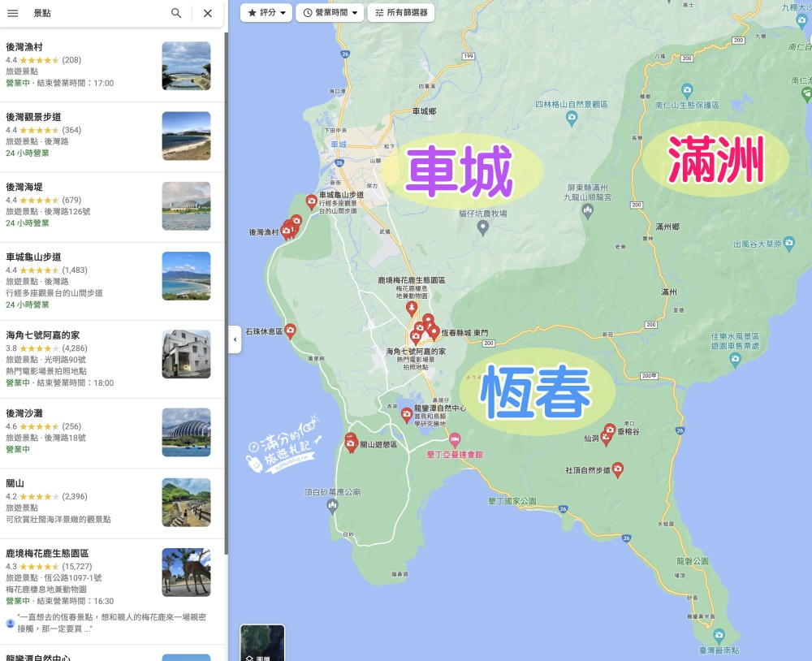The height and width of the screenshot is (661, 812).
Task: Open 所有篩選器 all filters
Action: [401, 13]
